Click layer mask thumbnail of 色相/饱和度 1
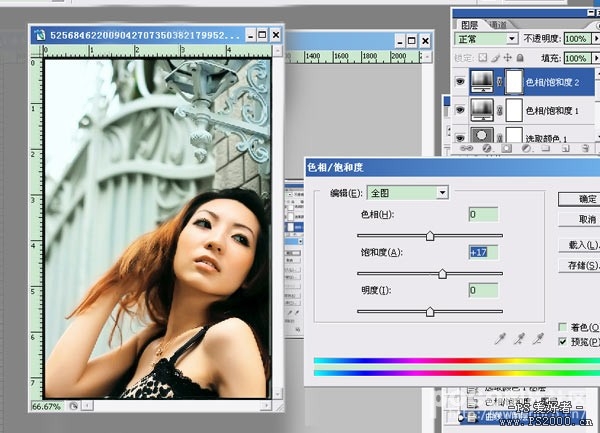Screen dimensions: 600x433 514,111
